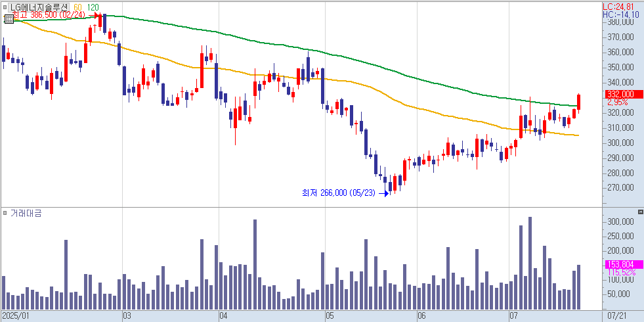The width and height of the screenshot is (644, 322).
Task: Click the 최저 266,000 (05/23) annotation
Action: [339, 193]
